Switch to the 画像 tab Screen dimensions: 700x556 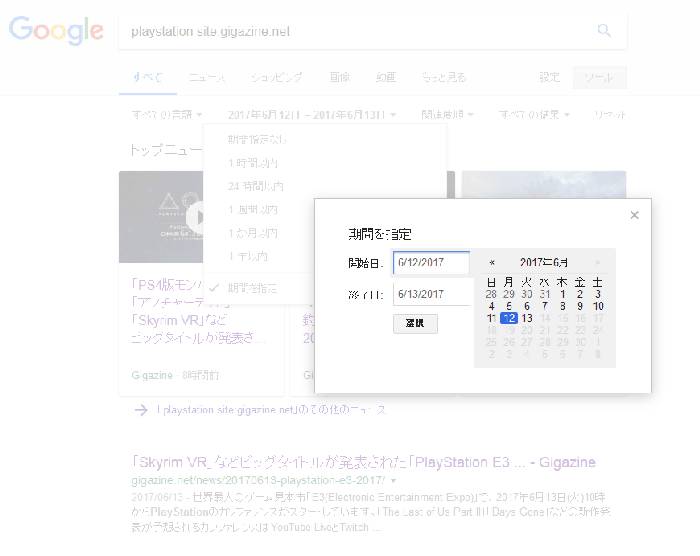point(340,77)
